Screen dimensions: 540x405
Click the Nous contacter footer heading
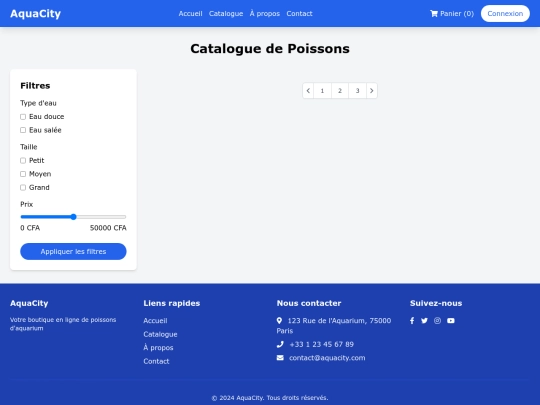click(309, 303)
